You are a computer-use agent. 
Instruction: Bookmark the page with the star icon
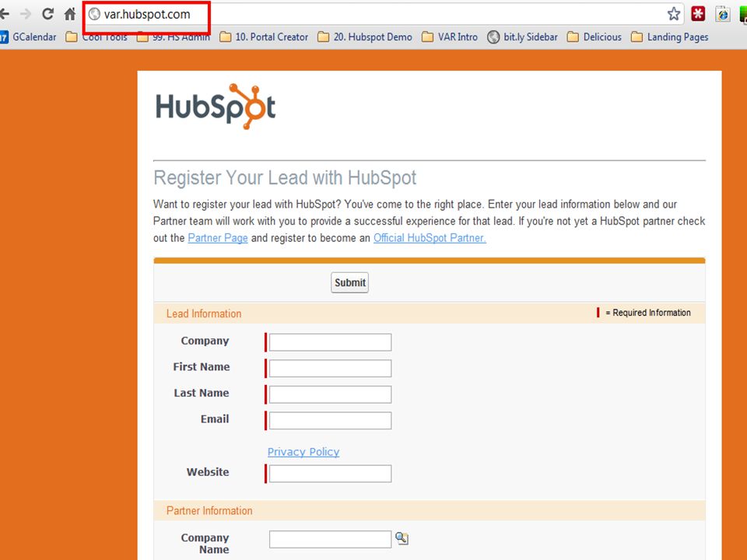pyautogui.click(x=674, y=14)
